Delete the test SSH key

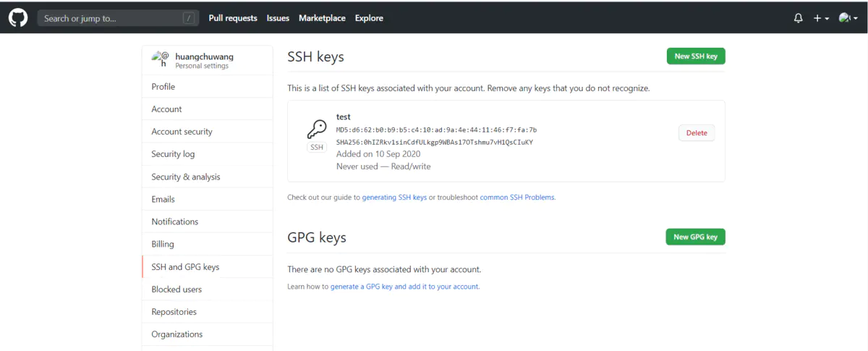pos(697,133)
